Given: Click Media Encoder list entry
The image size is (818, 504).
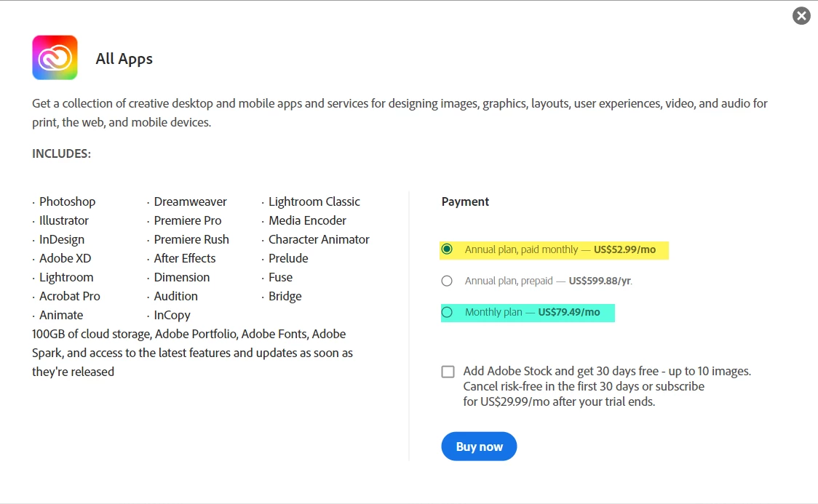Looking at the screenshot, I should click(307, 220).
